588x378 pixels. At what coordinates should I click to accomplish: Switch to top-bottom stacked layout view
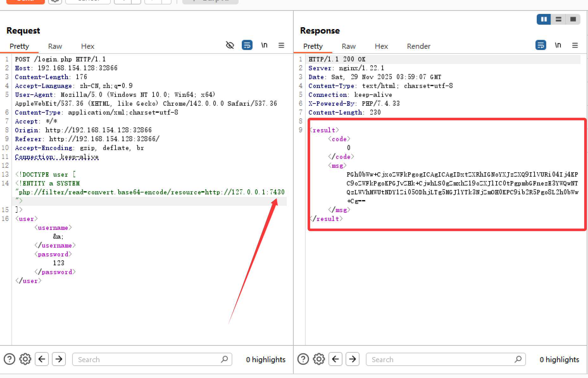pos(559,19)
